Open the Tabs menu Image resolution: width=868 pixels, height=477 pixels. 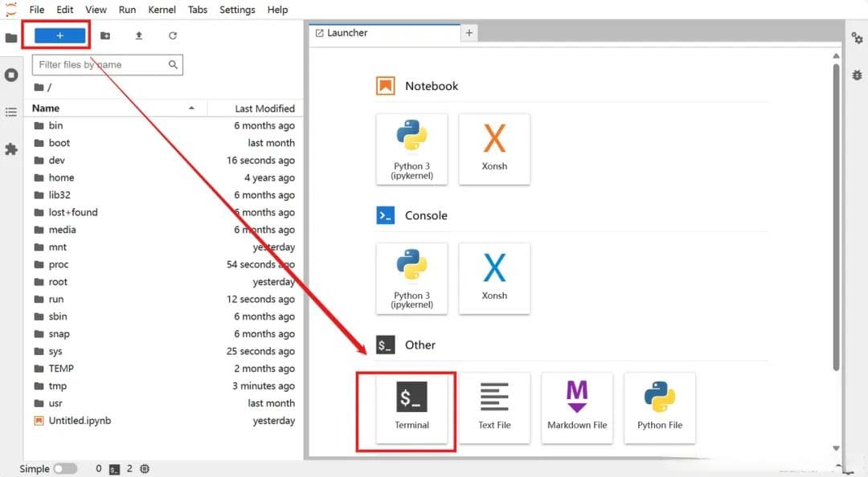[198, 10]
